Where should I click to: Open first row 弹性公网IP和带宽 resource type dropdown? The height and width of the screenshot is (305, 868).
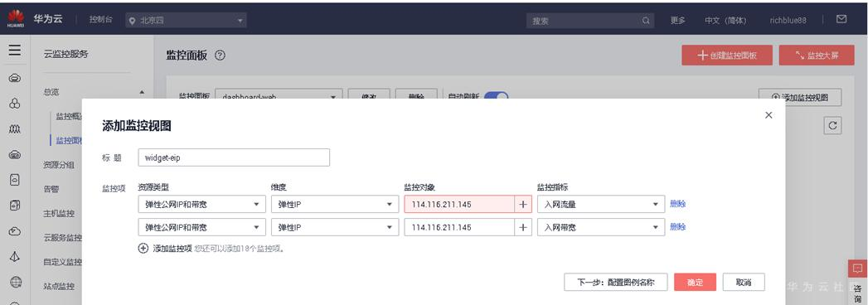(x=201, y=204)
